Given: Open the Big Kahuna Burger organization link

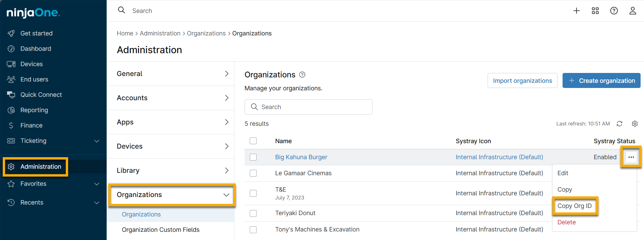Looking at the screenshot, I should click(301, 157).
